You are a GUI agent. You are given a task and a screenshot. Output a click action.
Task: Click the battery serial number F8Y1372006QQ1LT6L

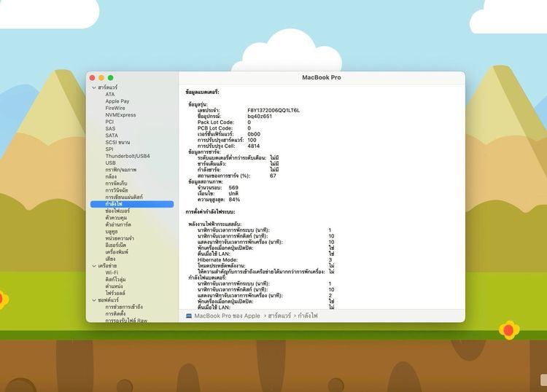click(273, 110)
